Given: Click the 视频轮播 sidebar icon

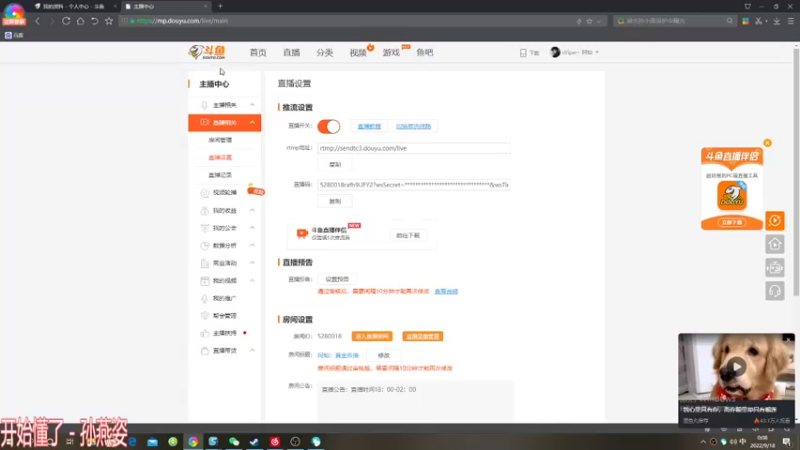Looking at the screenshot, I should pyautogui.click(x=205, y=193).
